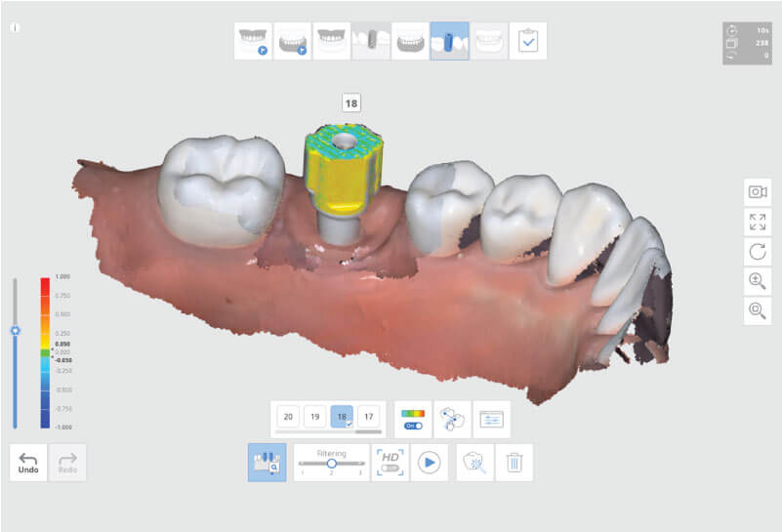Click the 1.000 value at scale top
The image size is (782, 532).
pyautogui.click(x=62, y=276)
